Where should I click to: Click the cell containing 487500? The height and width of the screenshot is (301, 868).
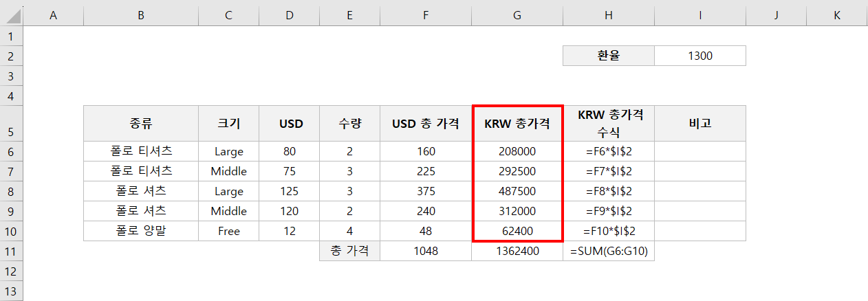[517, 192]
